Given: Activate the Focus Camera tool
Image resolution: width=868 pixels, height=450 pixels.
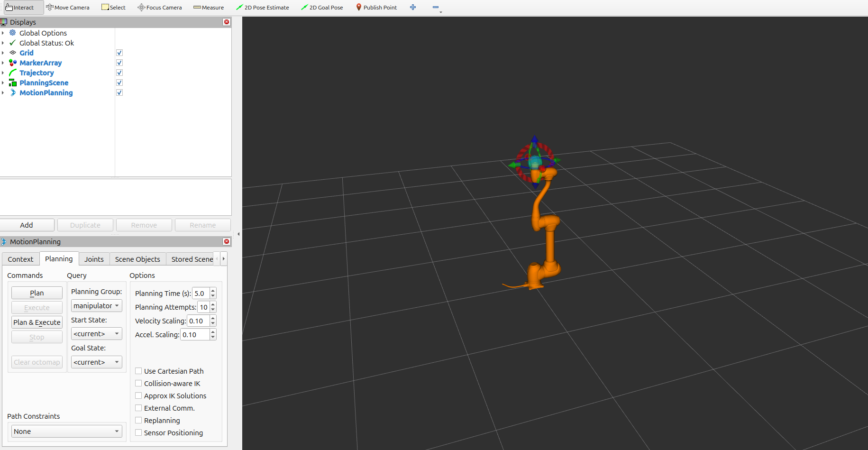Looking at the screenshot, I should (x=160, y=7).
